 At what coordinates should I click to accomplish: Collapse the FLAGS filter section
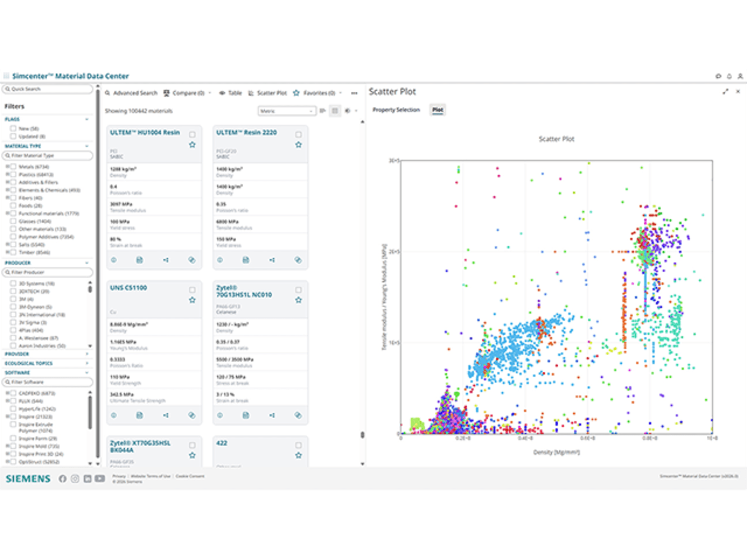pyautogui.click(x=87, y=119)
